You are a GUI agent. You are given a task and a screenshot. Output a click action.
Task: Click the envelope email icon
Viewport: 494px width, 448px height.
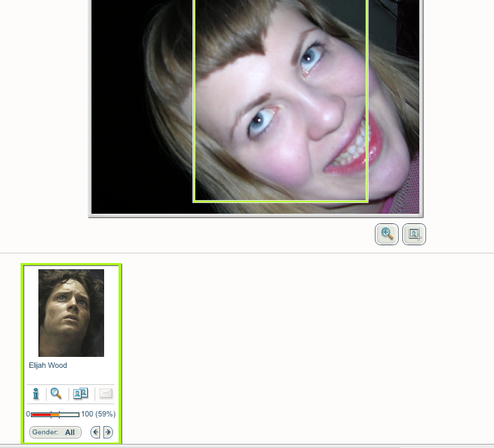(x=106, y=394)
